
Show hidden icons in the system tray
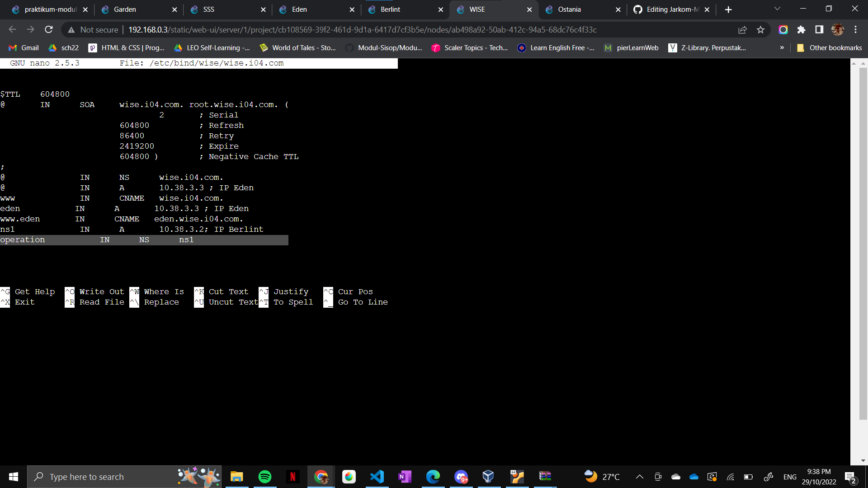point(640,476)
